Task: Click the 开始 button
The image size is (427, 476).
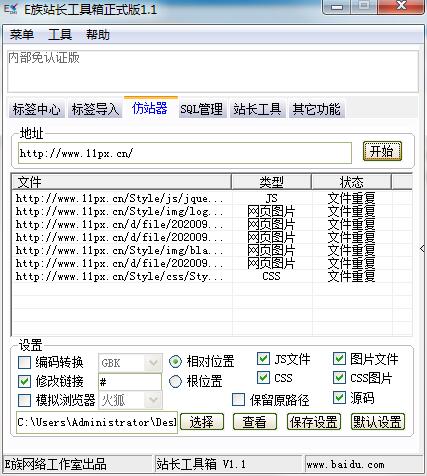Action: click(x=382, y=151)
